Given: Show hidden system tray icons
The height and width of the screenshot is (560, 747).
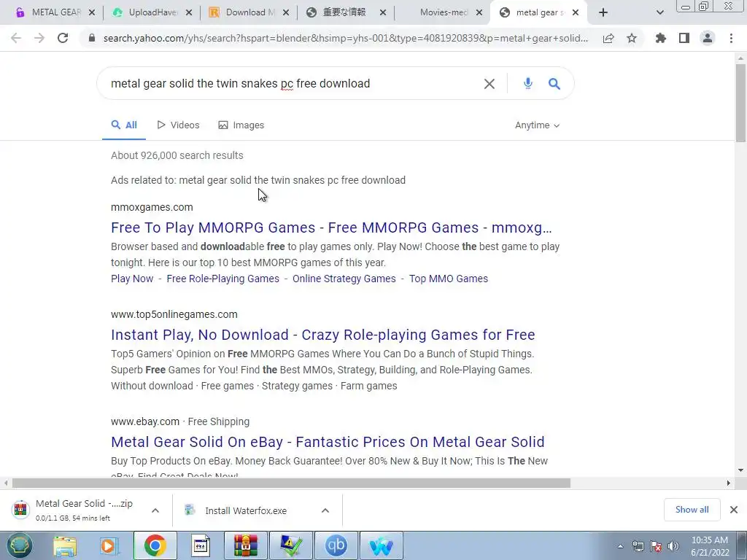Looking at the screenshot, I should click(620, 546).
